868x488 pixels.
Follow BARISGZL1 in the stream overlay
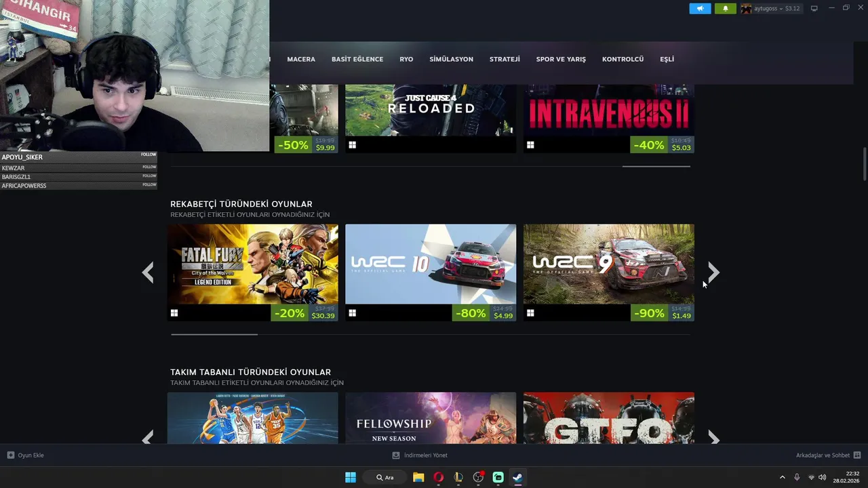[149, 176]
